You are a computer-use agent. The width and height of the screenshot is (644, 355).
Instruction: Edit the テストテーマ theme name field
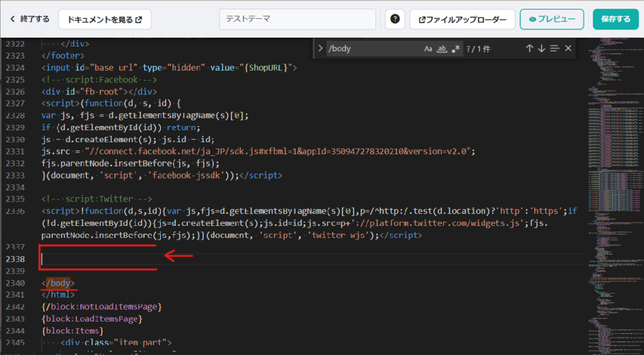tap(297, 20)
